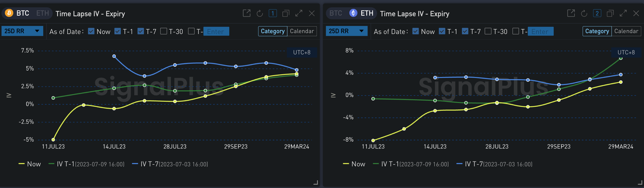This screenshot has width=644, height=188.
Task: Open BTC panel in new window
Action: [x=247, y=14]
